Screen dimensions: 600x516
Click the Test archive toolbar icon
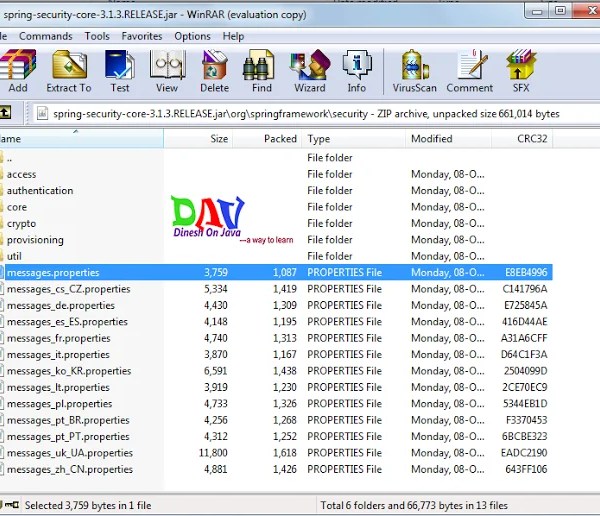point(120,71)
